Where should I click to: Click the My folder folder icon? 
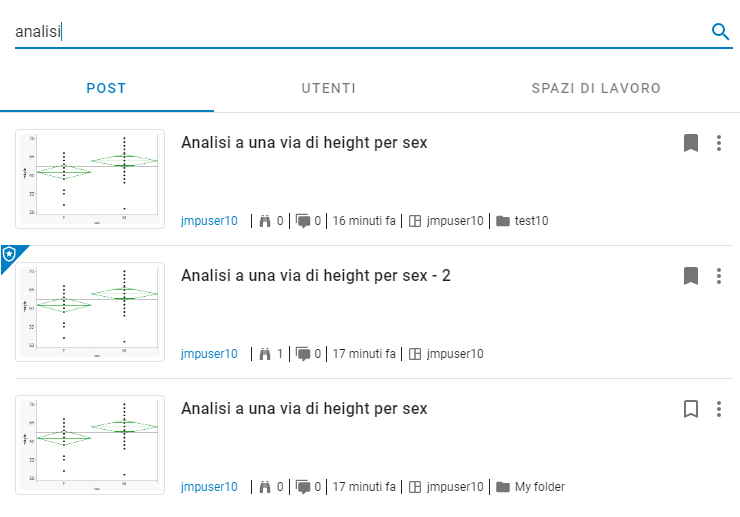(502, 487)
